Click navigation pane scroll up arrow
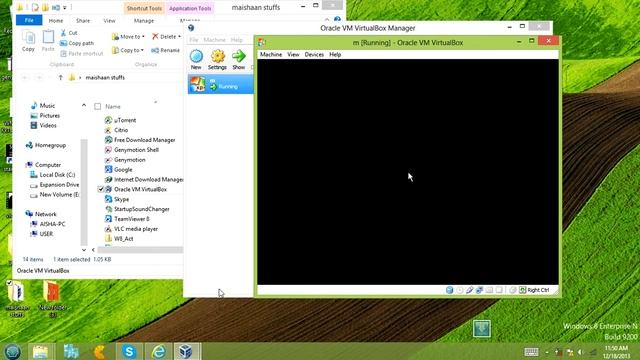Image resolution: width=640 pixels, height=360 pixels. click(x=84, y=105)
